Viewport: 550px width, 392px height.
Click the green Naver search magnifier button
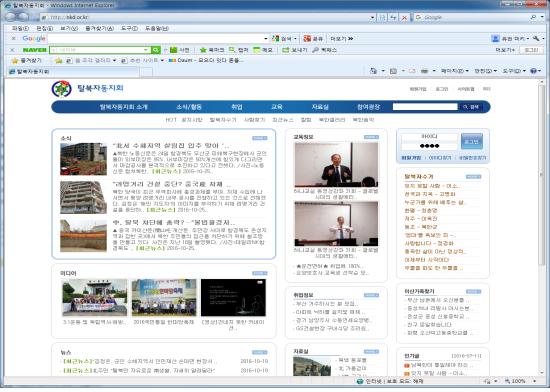[x=156, y=50]
